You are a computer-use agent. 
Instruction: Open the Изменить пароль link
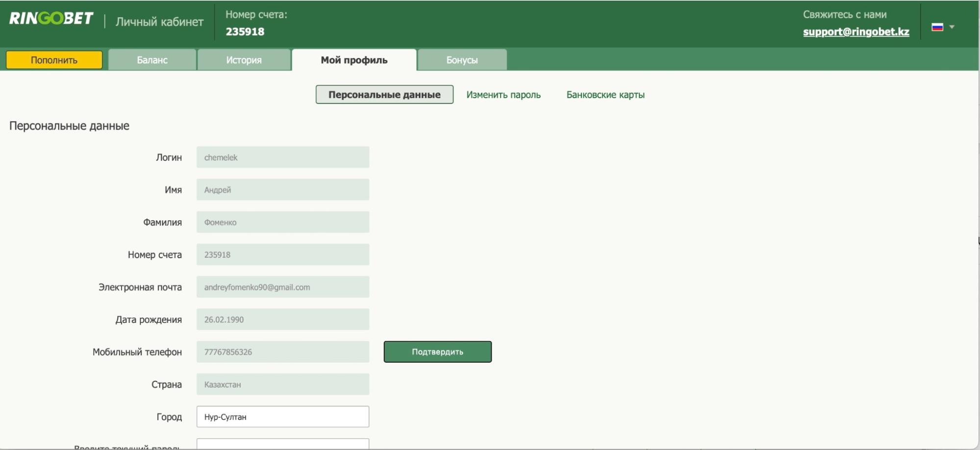coord(503,95)
